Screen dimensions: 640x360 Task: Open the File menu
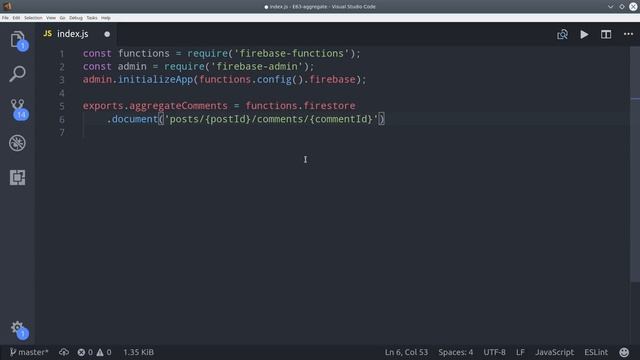pyautogui.click(x=5, y=18)
